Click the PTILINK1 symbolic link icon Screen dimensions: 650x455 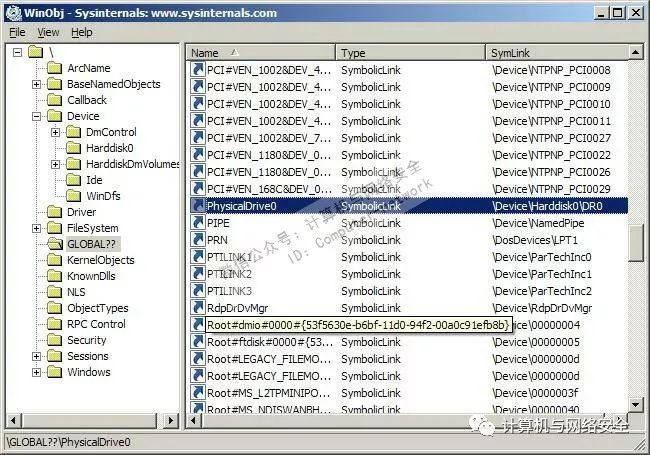coord(198,257)
